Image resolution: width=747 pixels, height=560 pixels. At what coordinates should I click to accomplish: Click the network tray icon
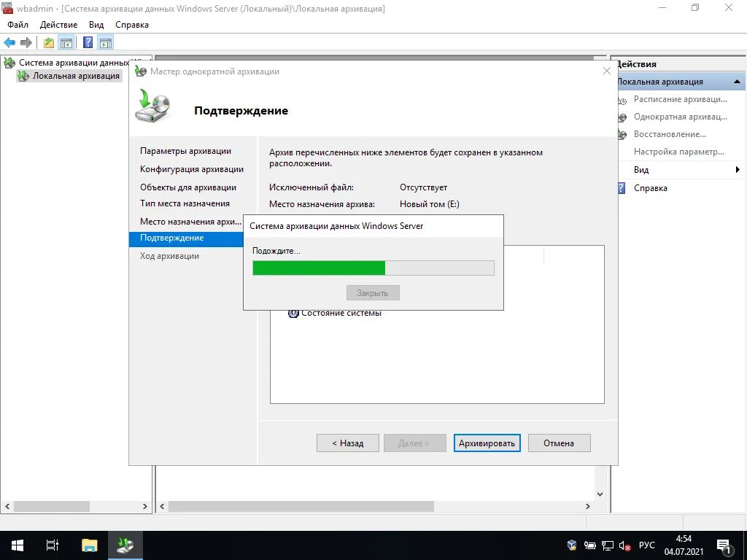(608, 545)
